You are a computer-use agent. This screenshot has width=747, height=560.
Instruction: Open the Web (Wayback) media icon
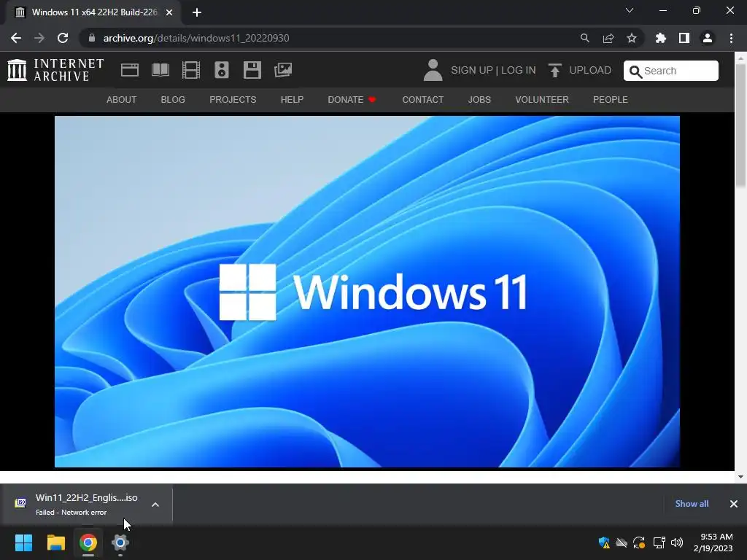pyautogui.click(x=130, y=70)
